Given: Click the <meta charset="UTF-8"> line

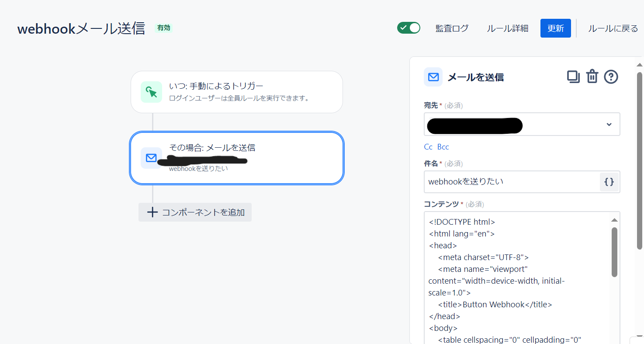Looking at the screenshot, I should (483, 257).
